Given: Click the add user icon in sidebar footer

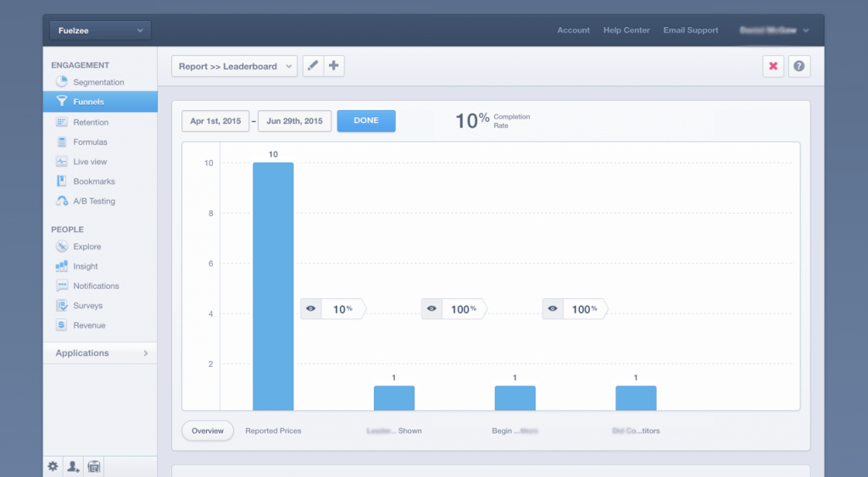Looking at the screenshot, I should click(x=73, y=467).
